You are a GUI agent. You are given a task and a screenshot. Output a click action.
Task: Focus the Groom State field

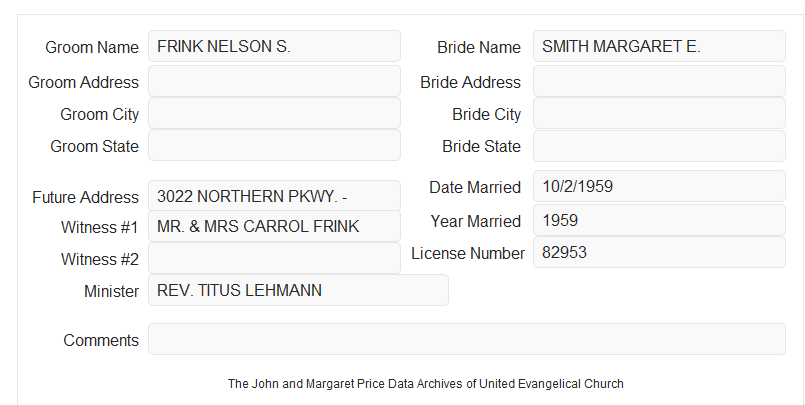click(x=274, y=145)
